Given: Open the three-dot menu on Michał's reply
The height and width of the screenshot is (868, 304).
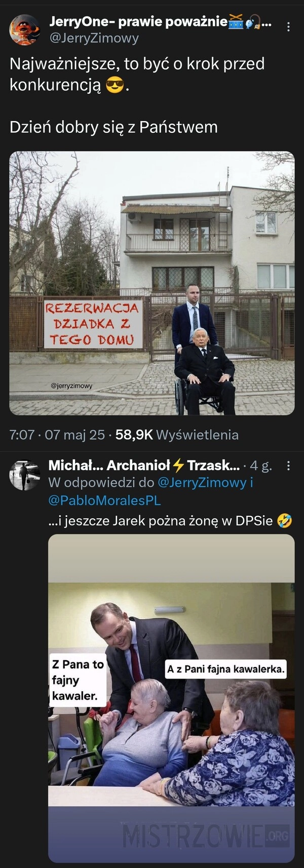Looking at the screenshot, I should click(x=289, y=466).
